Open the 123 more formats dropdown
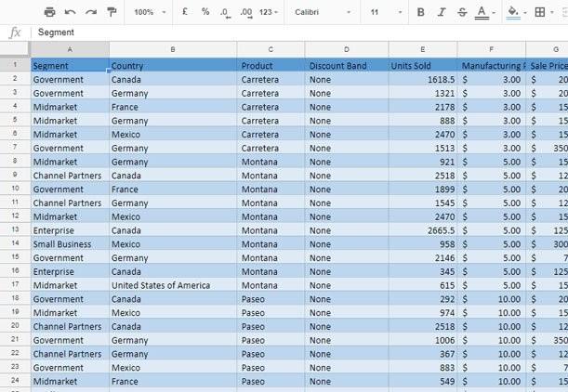 269,12
